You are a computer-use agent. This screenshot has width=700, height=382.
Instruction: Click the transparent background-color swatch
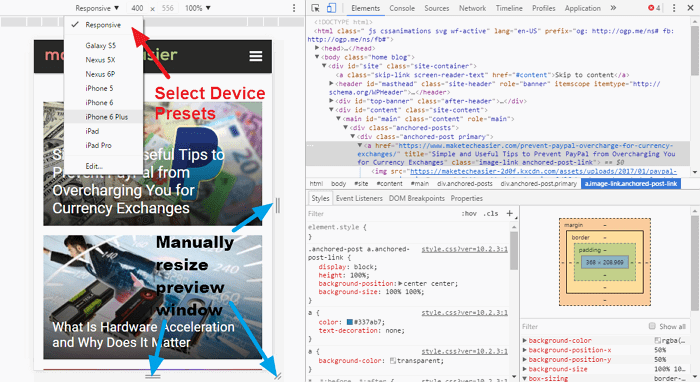pyautogui.click(x=393, y=361)
